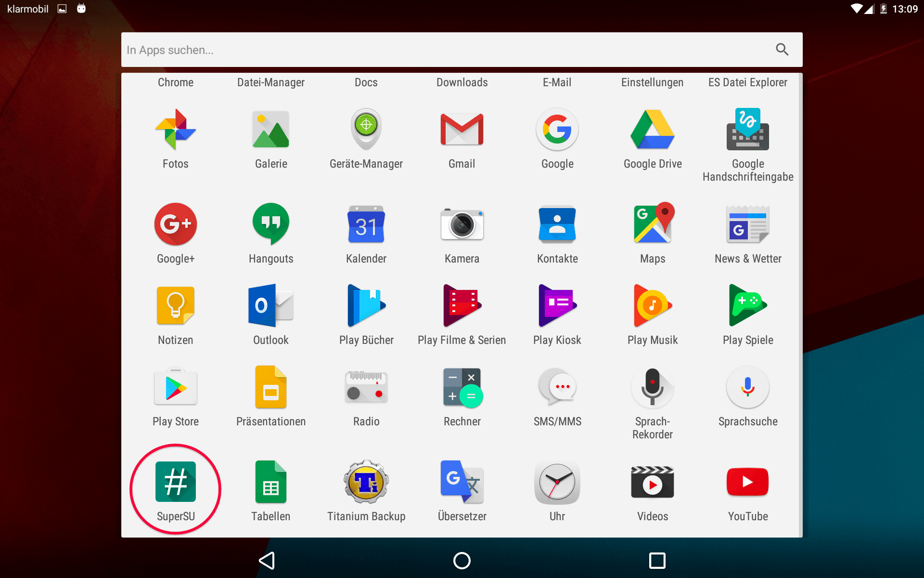Tap the magnifier search icon
The height and width of the screenshot is (578, 924).
782,50
